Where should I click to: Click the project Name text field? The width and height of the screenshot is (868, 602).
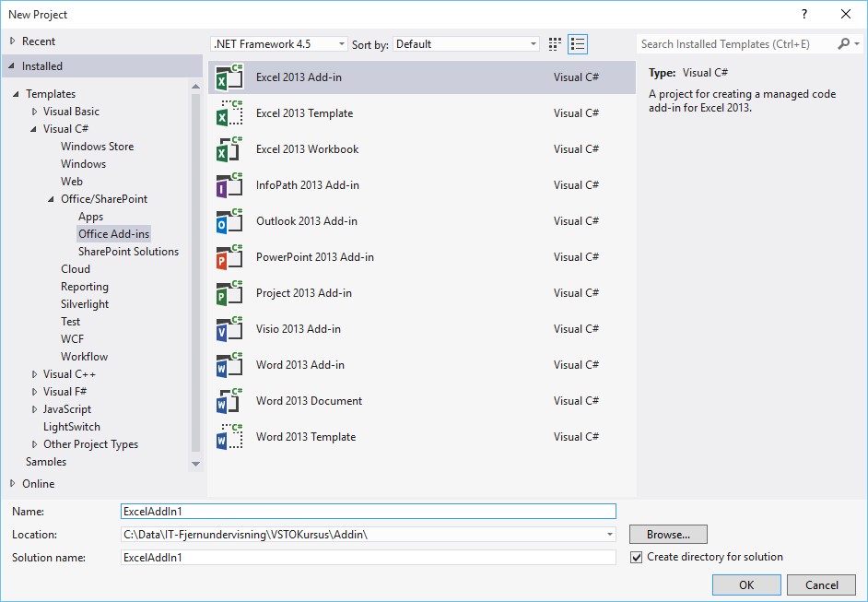click(368, 511)
